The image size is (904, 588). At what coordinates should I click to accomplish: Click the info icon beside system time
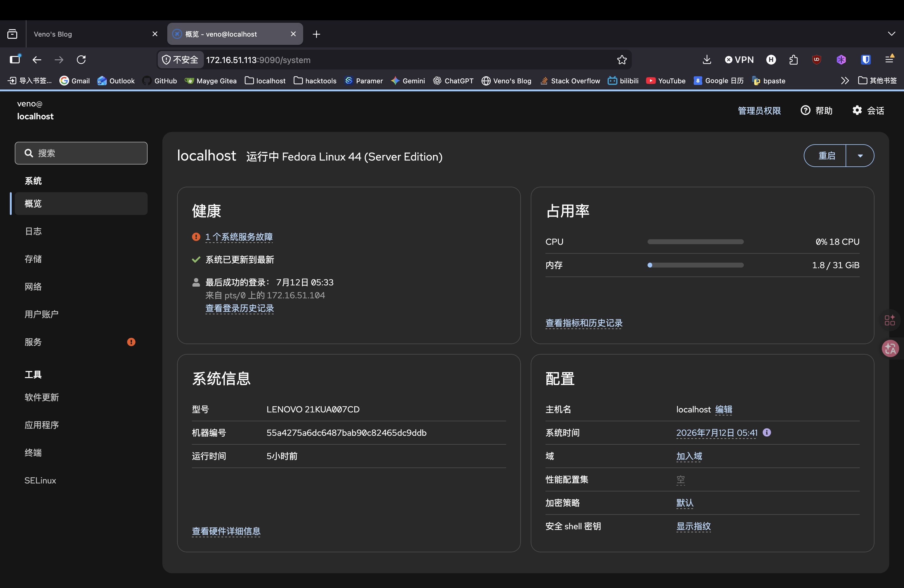(767, 433)
